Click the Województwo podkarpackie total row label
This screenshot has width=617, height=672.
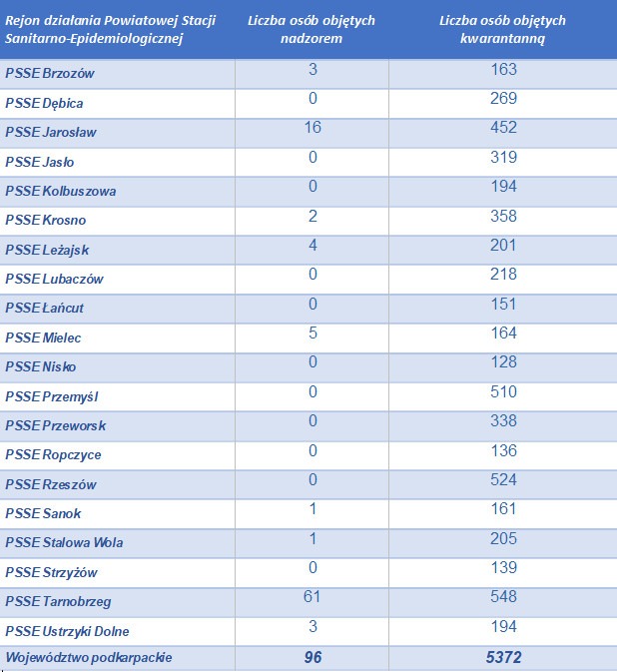click(90, 657)
